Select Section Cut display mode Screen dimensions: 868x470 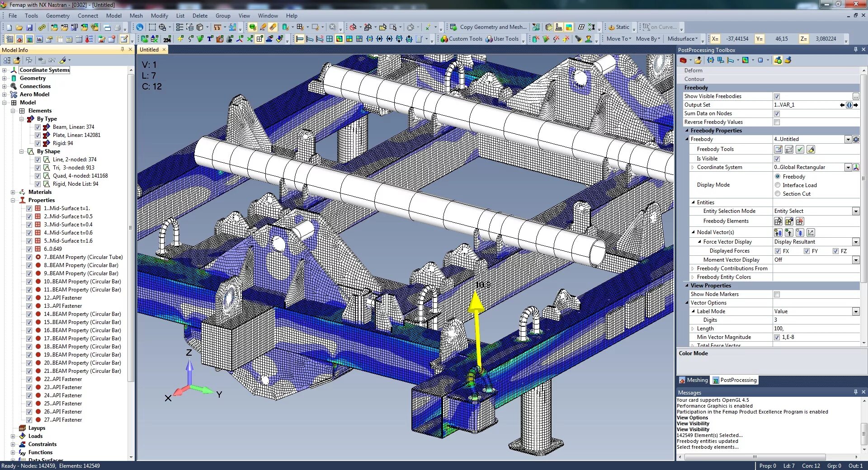(x=778, y=194)
